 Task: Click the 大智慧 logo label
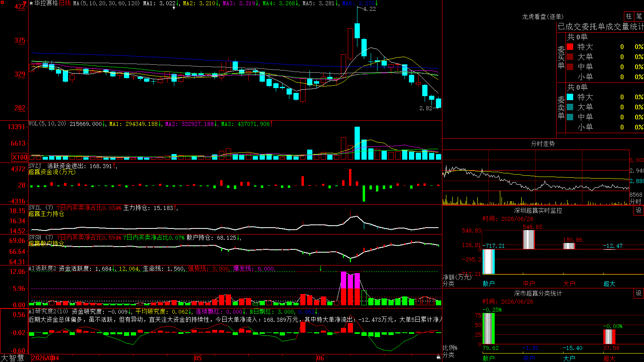click(12, 358)
